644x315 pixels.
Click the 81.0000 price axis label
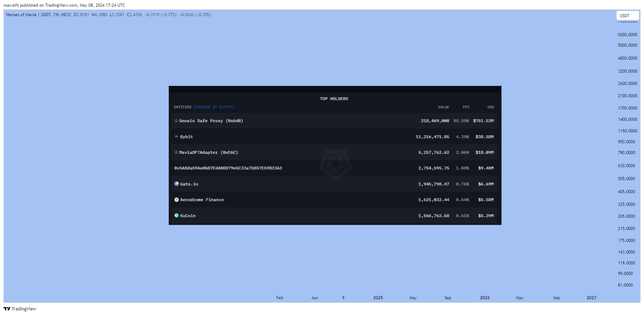coord(625,285)
